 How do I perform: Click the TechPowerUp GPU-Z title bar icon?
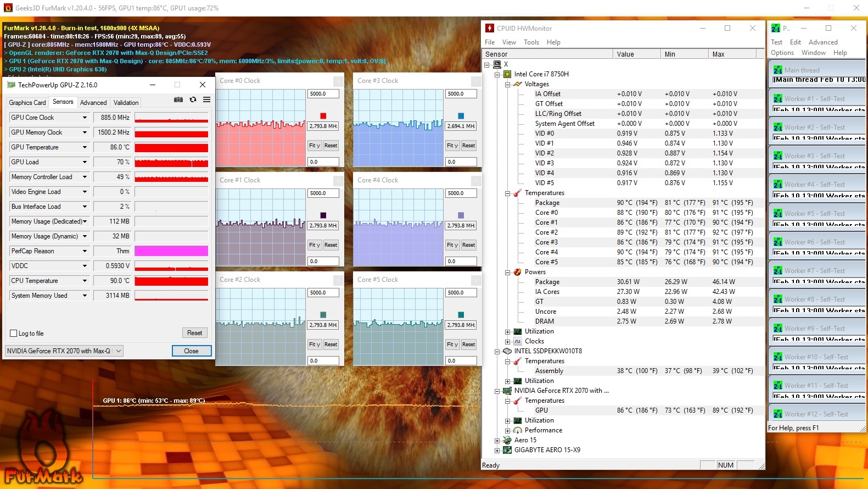point(10,85)
